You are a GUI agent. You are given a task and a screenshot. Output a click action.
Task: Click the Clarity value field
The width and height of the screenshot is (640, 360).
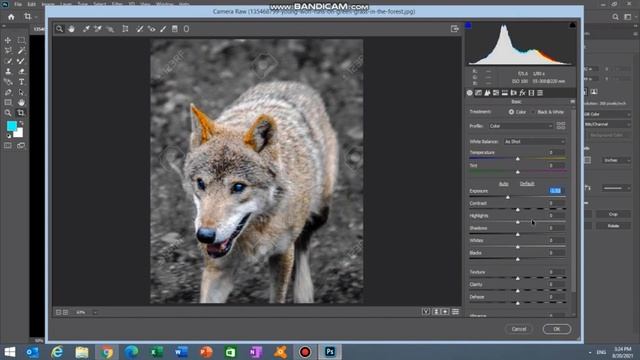(555, 284)
